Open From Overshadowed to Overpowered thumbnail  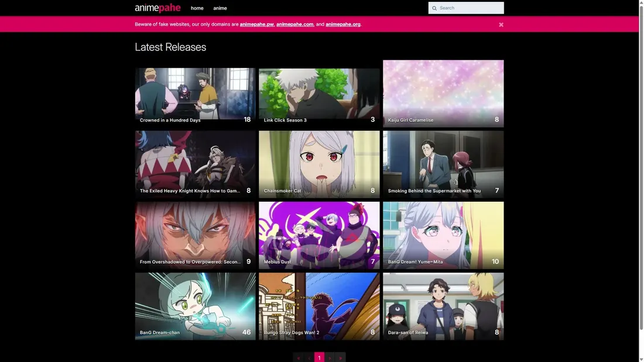[x=195, y=235]
